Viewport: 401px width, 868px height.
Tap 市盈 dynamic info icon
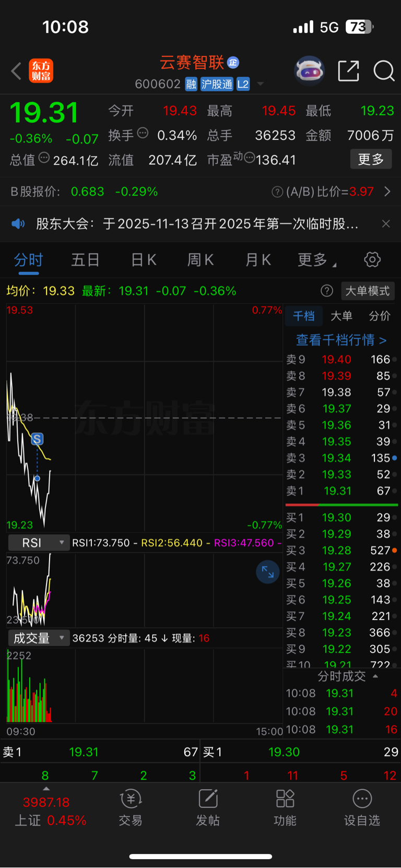point(249,158)
